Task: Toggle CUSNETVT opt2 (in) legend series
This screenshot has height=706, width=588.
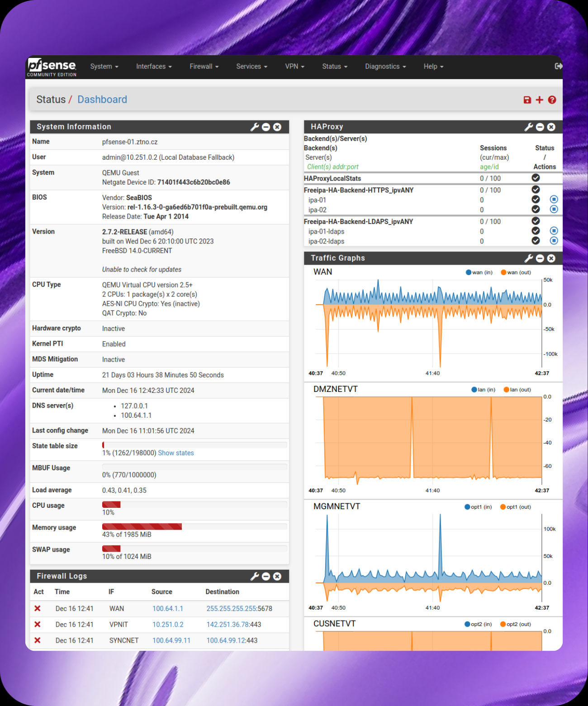Action: pyautogui.click(x=478, y=624)
